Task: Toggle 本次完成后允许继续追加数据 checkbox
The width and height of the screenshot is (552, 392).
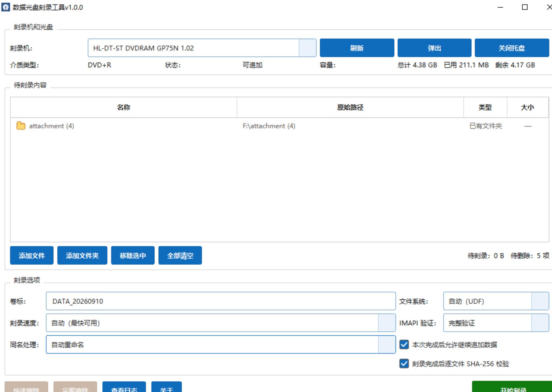Action: point(404,344)
